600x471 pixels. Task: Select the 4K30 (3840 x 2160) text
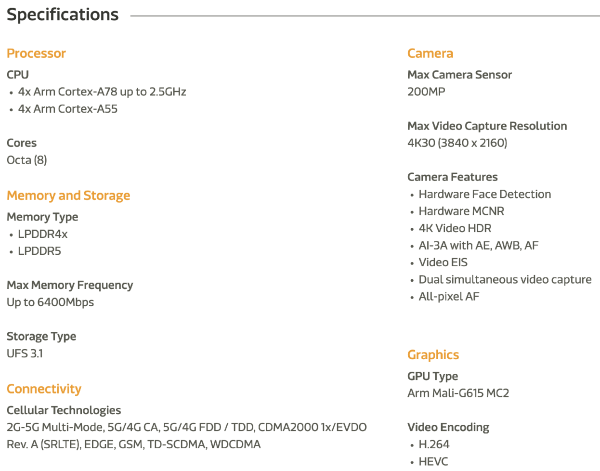point(457,143)
